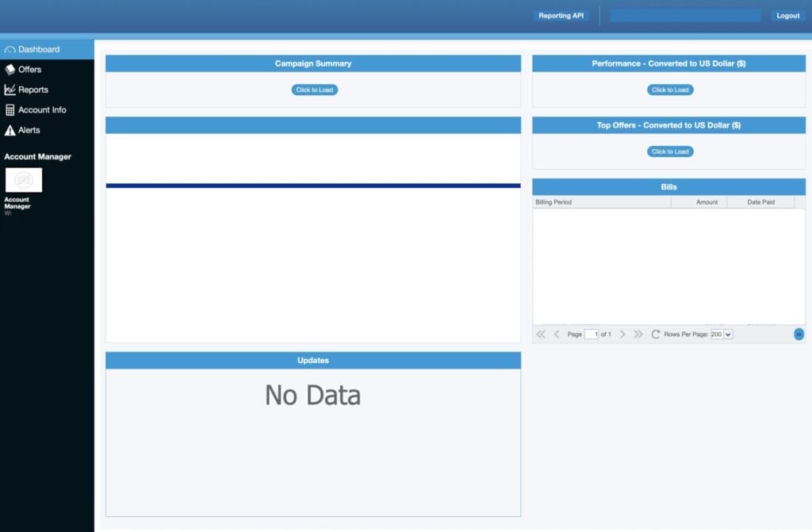Click the Bills page number field
This screenshot has height=532, width=812.
point(591,335)
